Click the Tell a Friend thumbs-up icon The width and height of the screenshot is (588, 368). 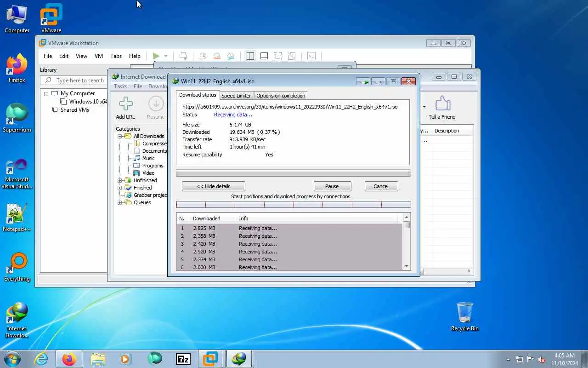tap(442, 103)
